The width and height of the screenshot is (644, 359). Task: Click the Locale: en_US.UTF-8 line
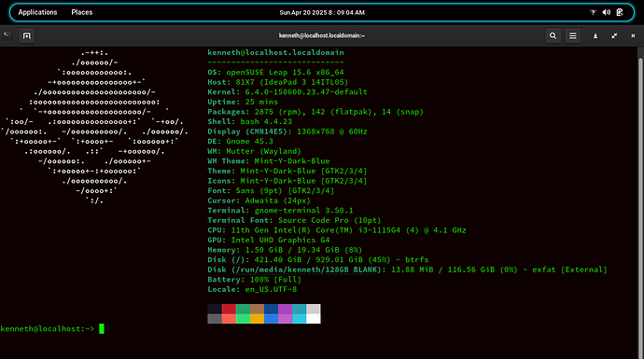tap(252, 289)
